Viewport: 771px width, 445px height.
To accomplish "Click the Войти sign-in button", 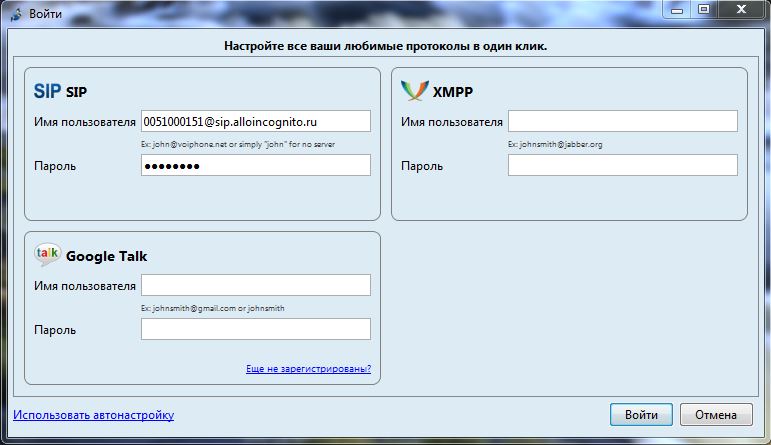I will point(641,415).
